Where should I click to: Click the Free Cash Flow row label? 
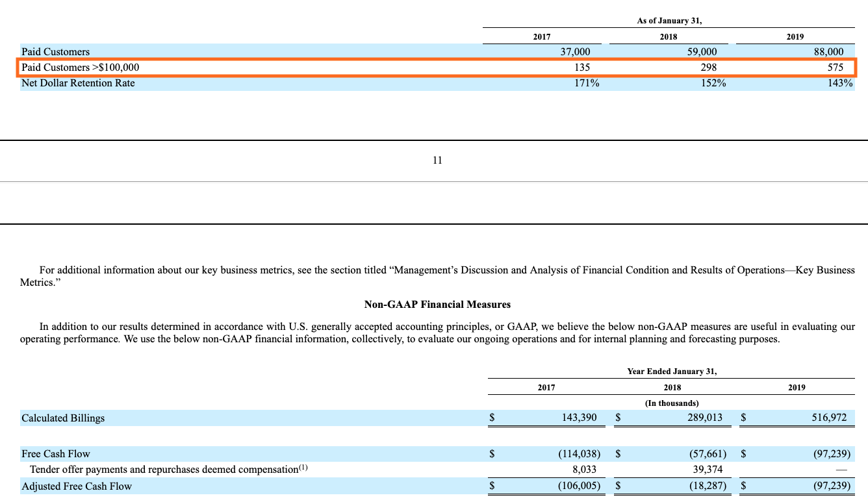55,453
